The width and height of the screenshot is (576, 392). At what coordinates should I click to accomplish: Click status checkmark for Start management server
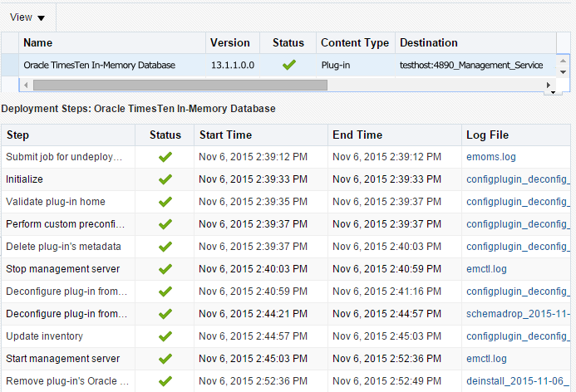[165, 359]
